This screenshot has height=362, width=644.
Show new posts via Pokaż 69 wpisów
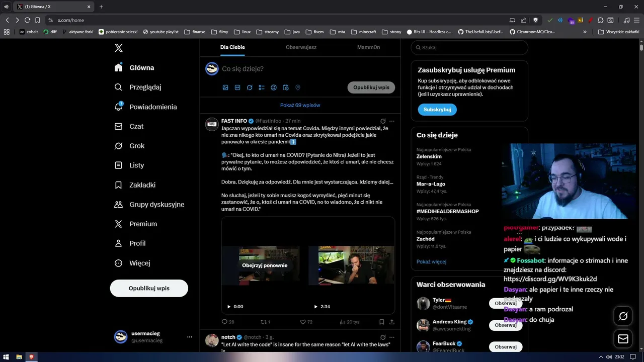pos(300,105)
